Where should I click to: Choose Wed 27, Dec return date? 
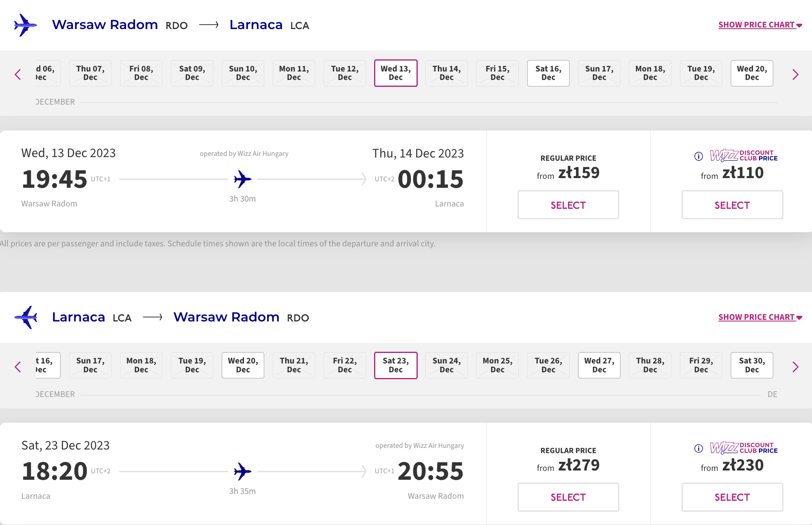point(599,365)
